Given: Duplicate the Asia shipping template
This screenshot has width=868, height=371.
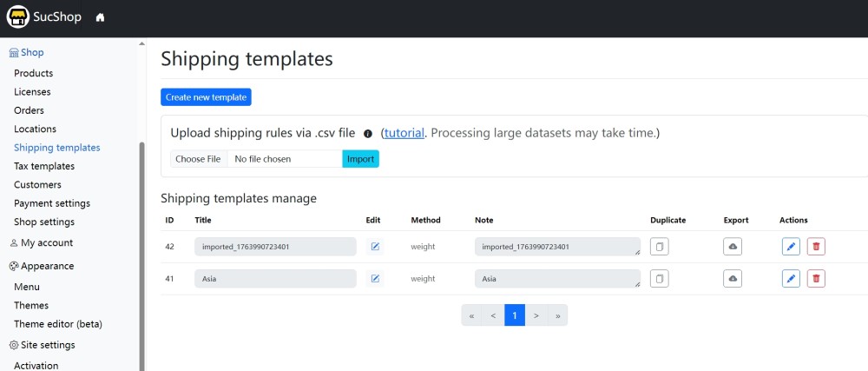Looking at the screenshot, I should click(659, 279).
